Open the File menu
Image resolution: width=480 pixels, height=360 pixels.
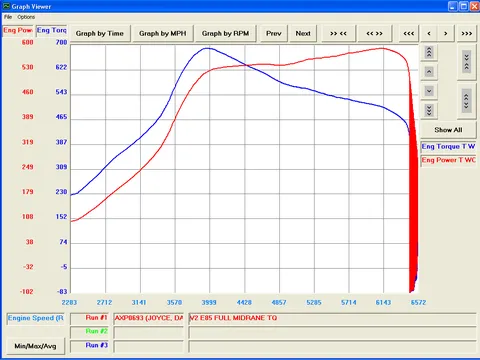click(8, 17)
